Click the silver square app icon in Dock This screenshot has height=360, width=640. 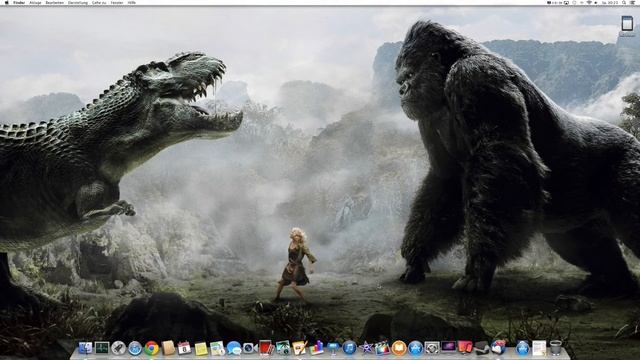click(432, 348)
